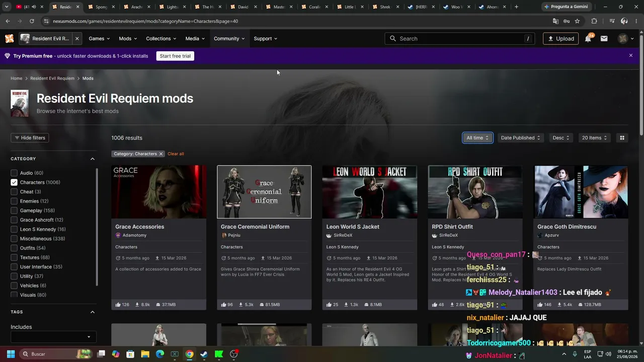Image resolution: width=644 pixels, height=362 pixels.
Task: Click the endorsements thumbs-up on Grace Accessories
Action: tap(118, 305)
